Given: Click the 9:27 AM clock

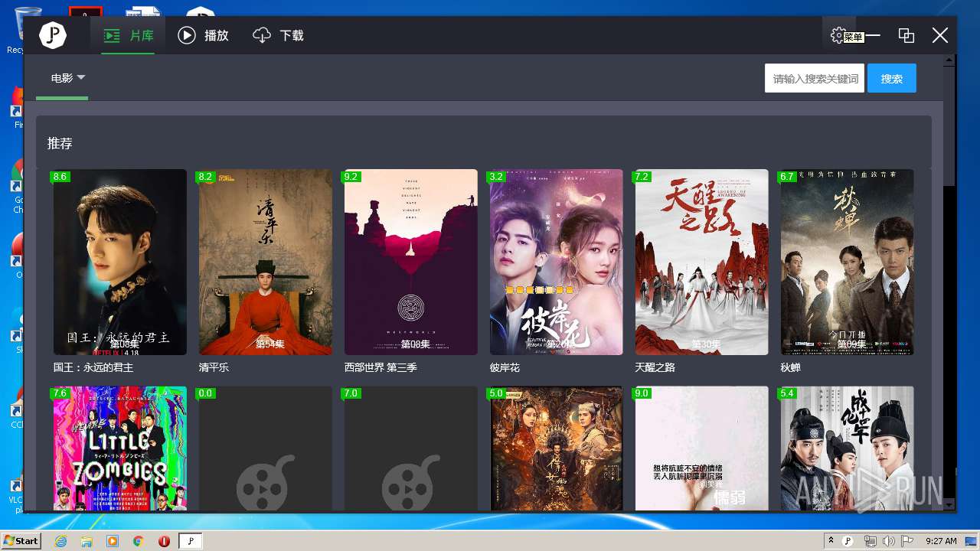Looking at the screenshot, I should [941, 541].
